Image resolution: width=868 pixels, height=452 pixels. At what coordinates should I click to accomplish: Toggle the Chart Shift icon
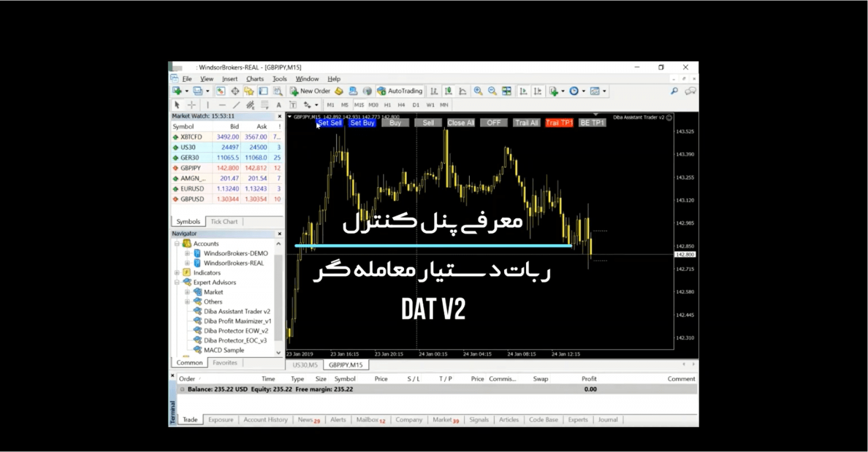click(537, 91)
